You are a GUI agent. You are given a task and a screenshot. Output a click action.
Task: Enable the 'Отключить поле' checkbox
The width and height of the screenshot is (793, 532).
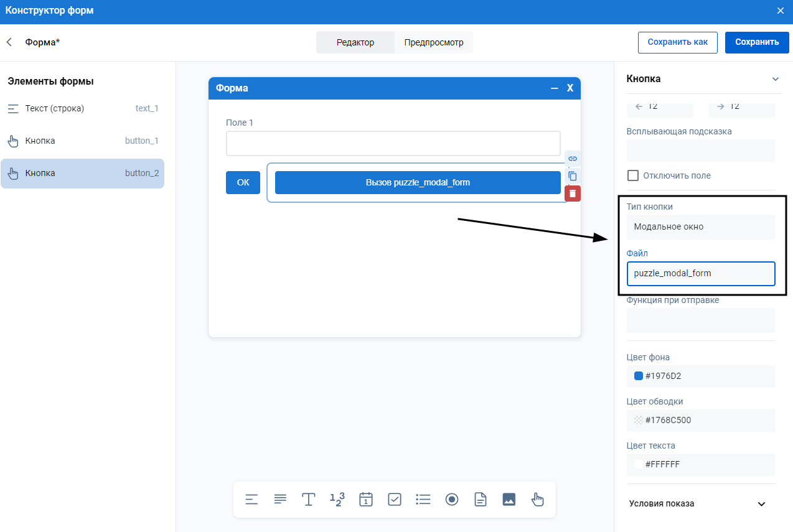click(633, 175)
